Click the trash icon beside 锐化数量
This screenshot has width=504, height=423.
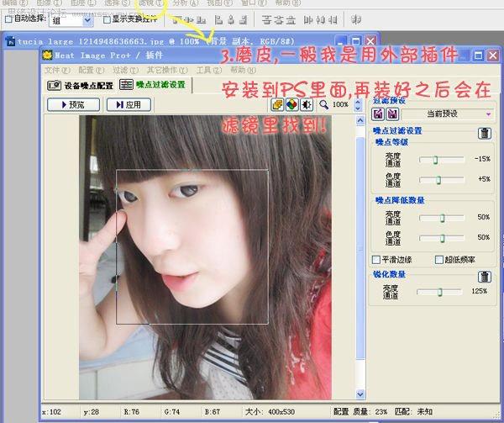[x=485, y=277]
